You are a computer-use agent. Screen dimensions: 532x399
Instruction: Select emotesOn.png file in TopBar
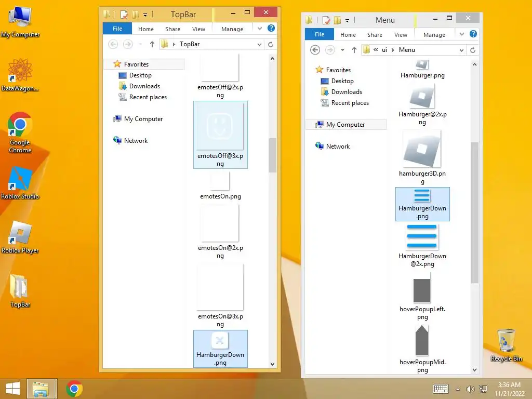[x=220, y=186]
